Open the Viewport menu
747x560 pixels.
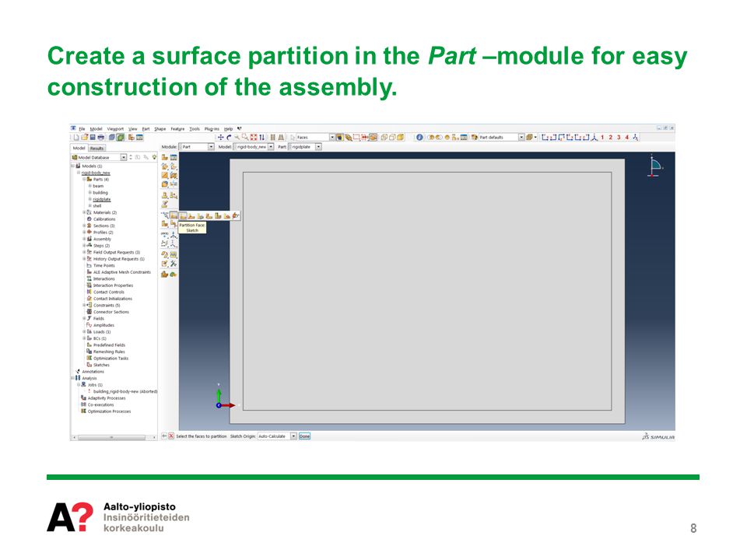(x=115, y=129)
